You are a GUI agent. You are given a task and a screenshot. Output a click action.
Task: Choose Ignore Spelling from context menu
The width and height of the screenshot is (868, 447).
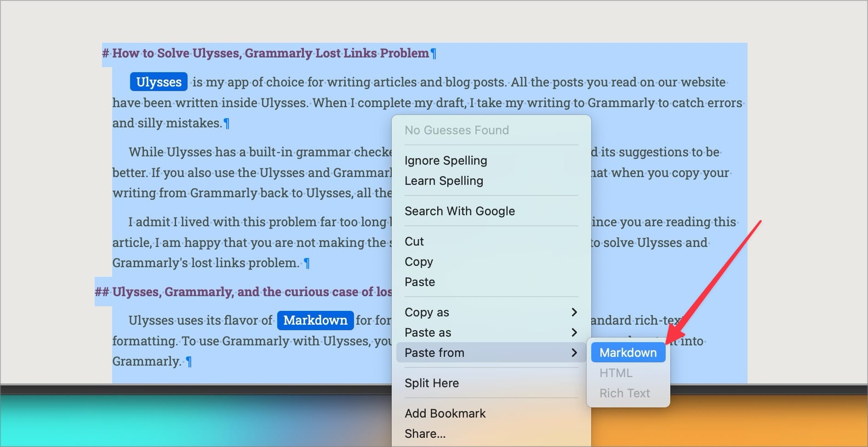tap(491, 160)
